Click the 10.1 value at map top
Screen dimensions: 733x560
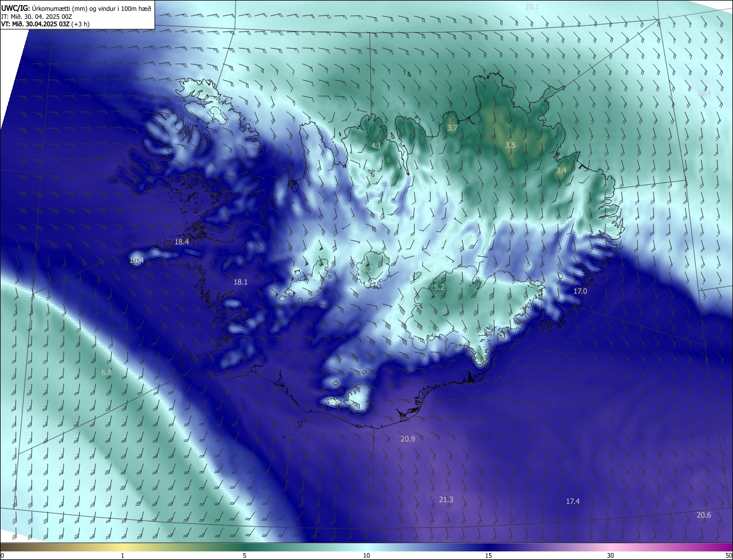(x=532, y=6)
